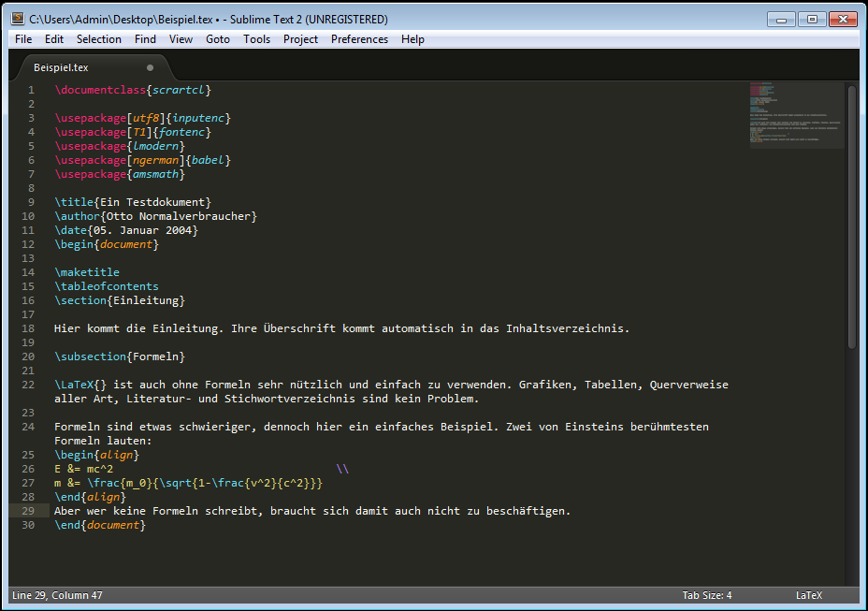The image size is (868, 611).
Task: Click the Line 29, Column 47 status text
Action: coord(57,595)
